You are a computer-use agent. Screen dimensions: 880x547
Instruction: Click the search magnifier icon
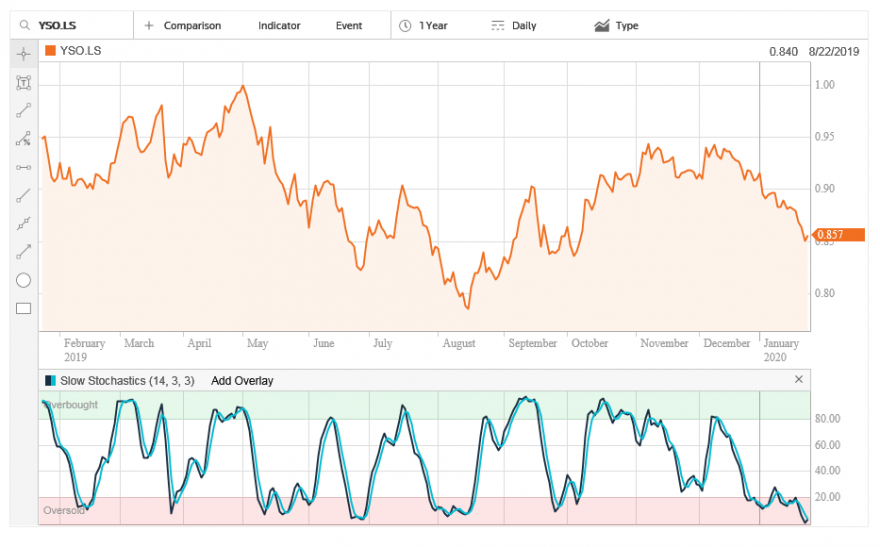(x=24, y=25)
